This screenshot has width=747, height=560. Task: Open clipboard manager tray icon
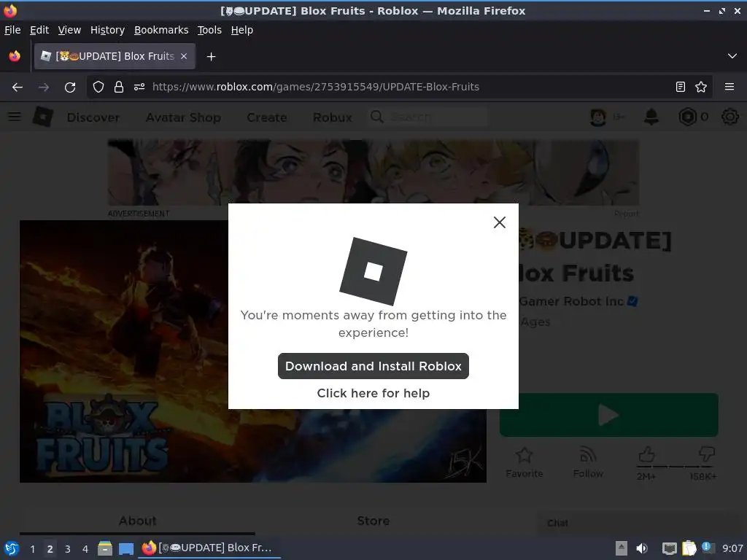(689, 548)
